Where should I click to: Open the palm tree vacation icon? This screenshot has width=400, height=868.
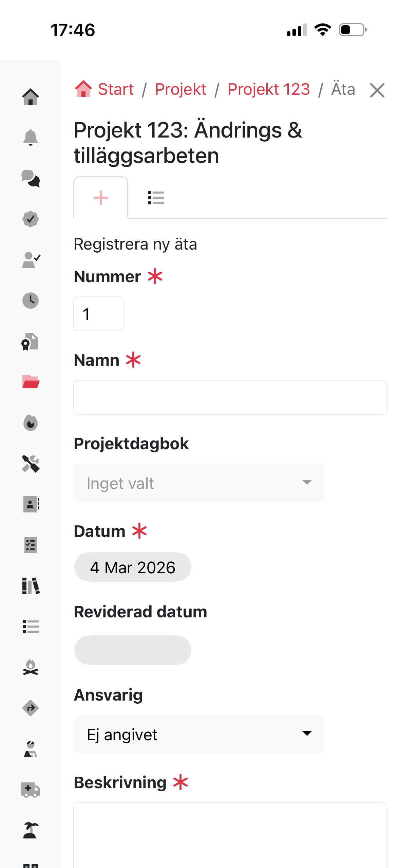coord(31,831)
